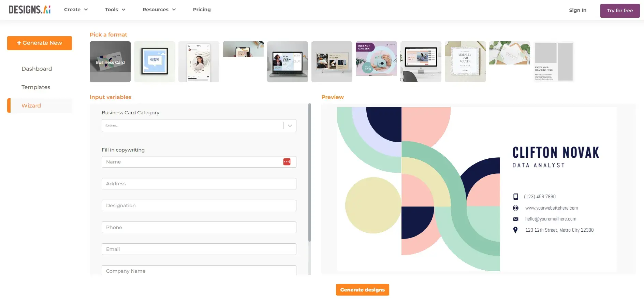Focus the Company Name input field
The image size is (644, 300).
199,270
